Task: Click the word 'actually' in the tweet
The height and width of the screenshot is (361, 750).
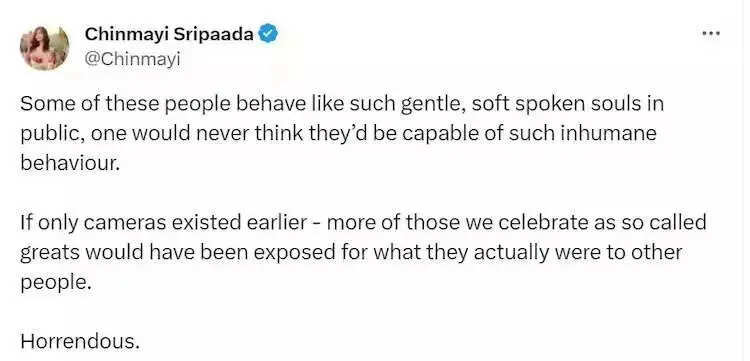Action: coord(511,253)
